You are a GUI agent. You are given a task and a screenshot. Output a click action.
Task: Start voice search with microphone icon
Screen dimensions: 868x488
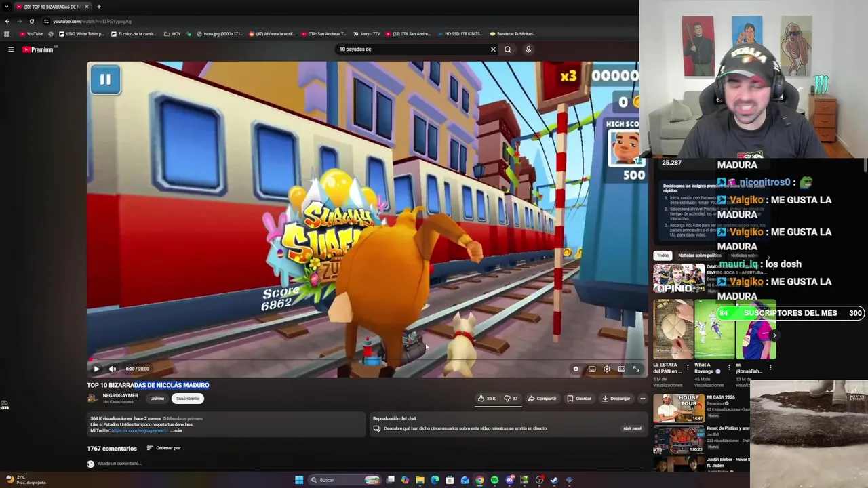pos(528,49)
